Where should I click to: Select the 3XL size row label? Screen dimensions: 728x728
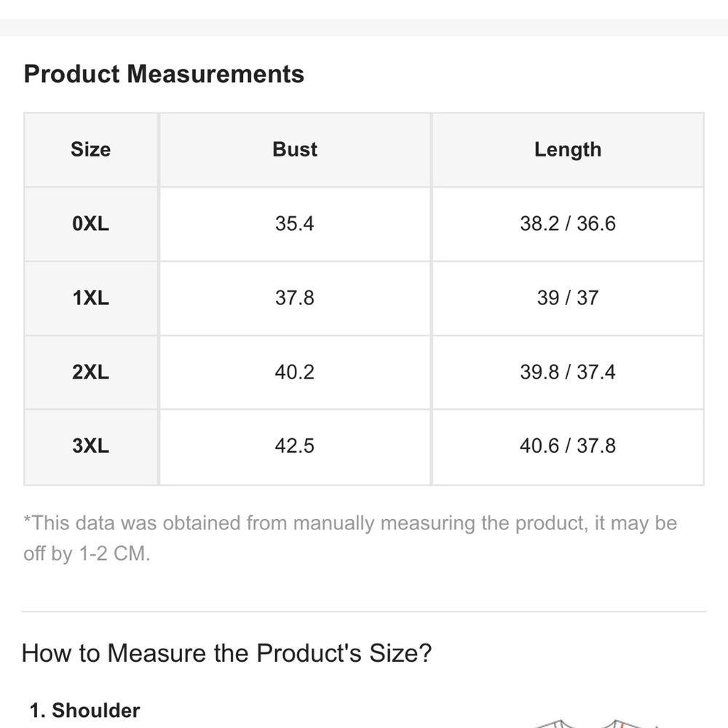coord(90,446)
